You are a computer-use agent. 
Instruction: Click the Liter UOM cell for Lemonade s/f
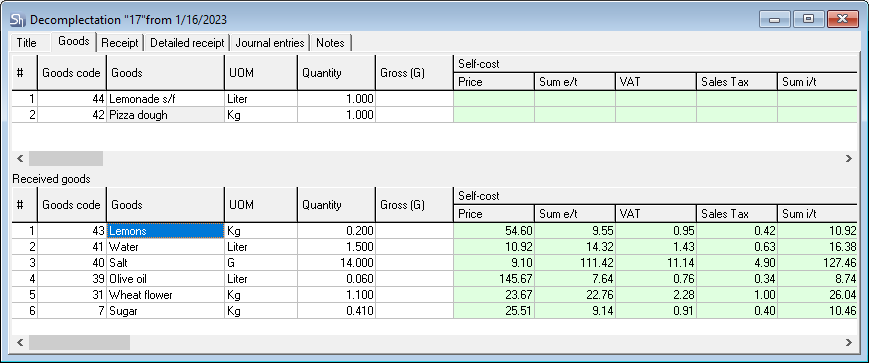coord(260,99)
